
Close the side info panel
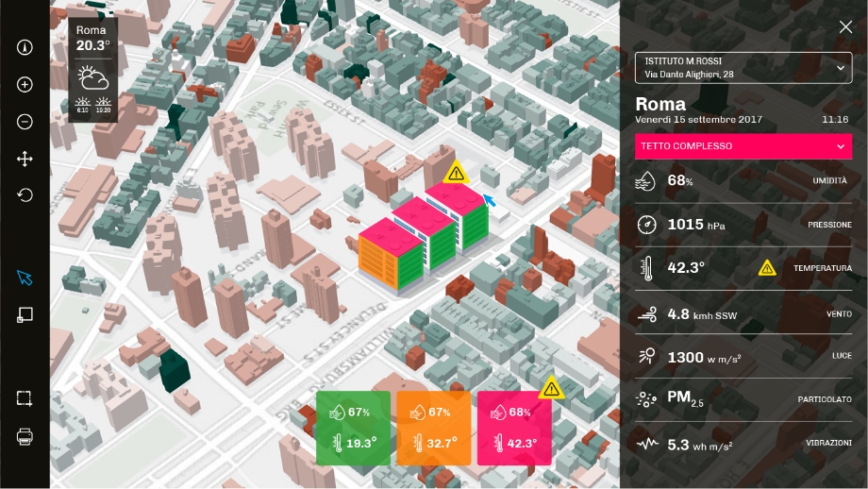click(845, 26)
